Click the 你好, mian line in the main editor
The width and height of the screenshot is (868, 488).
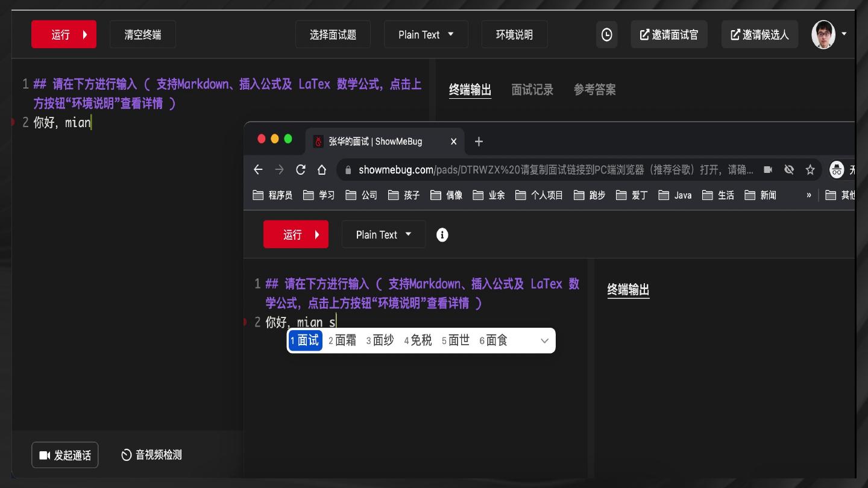62,122
